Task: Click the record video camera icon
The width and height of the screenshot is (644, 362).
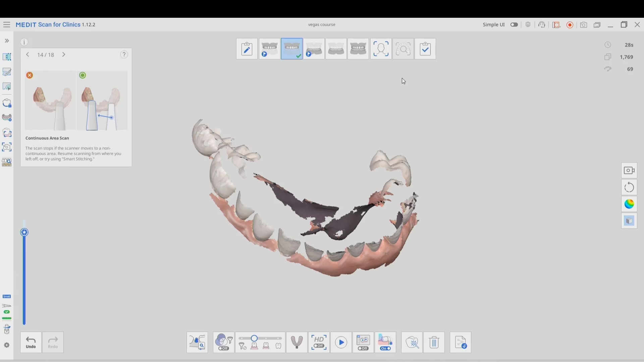Action: pos(629,170)
